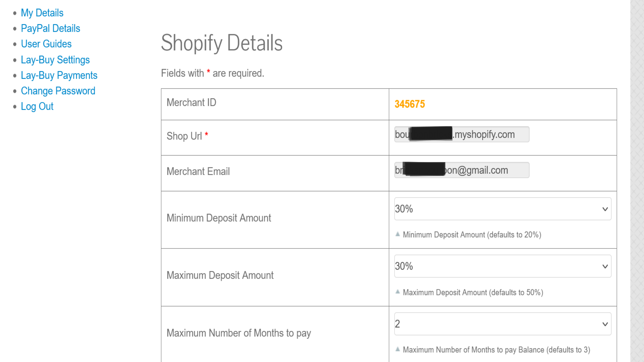This screenshot has height=362, width=644.
Task: Click the Minimum Deposit hint triangle icon
Action: 398,234
